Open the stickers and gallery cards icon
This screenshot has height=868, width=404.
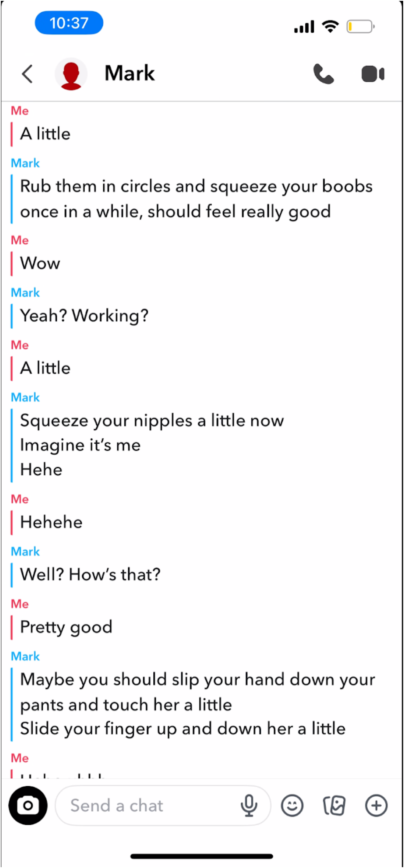coord(334,805)
